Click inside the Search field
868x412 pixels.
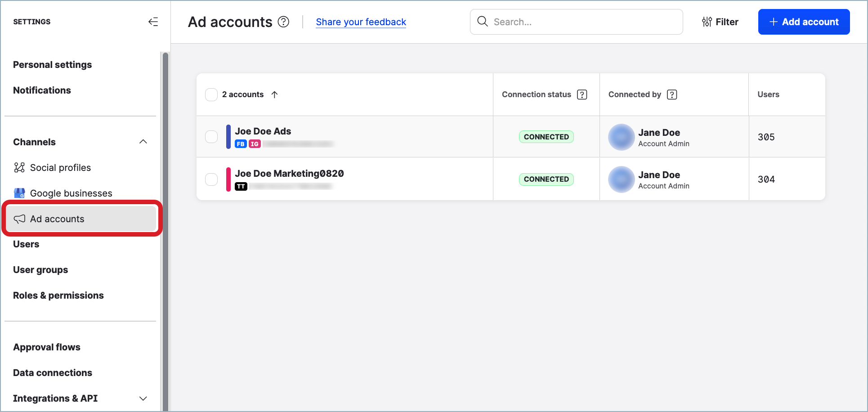point(576,22)
